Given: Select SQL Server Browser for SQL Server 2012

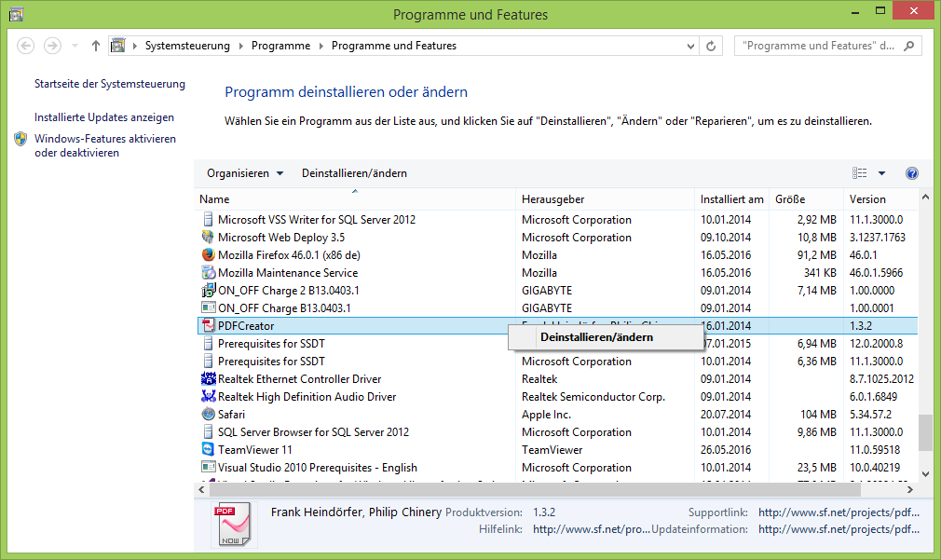Looking at the screenshot, I should pos(557,432).
